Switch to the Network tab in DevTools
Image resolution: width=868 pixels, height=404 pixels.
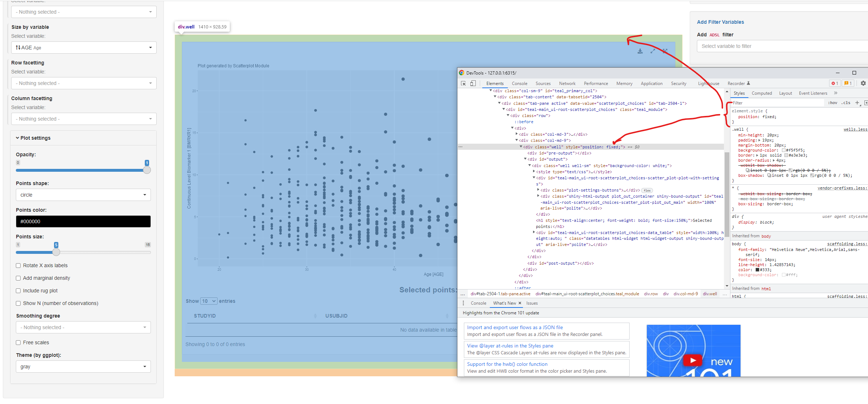click(567, 83)
